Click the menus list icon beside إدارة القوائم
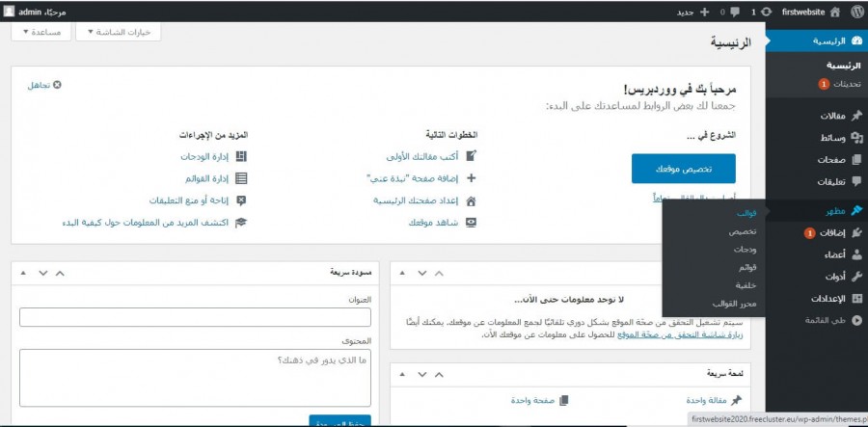868x427 pixels. coord(241,178)
